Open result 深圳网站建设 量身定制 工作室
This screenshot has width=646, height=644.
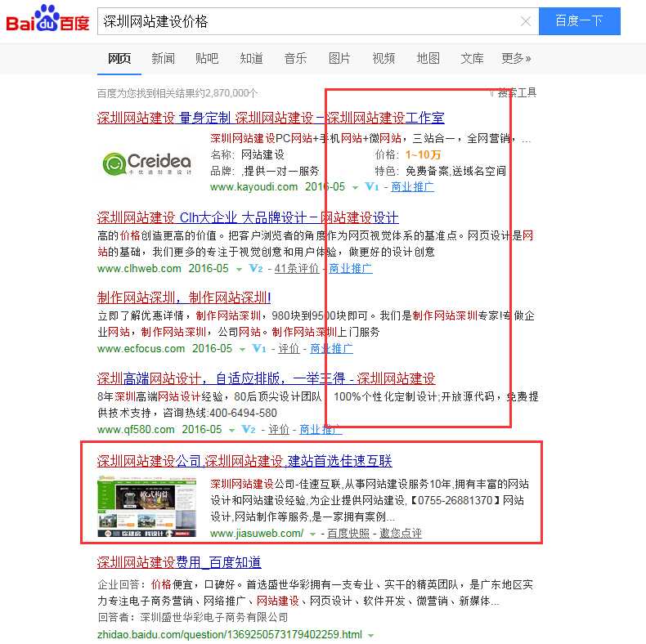pyautogui.click(x=271, y=119)
